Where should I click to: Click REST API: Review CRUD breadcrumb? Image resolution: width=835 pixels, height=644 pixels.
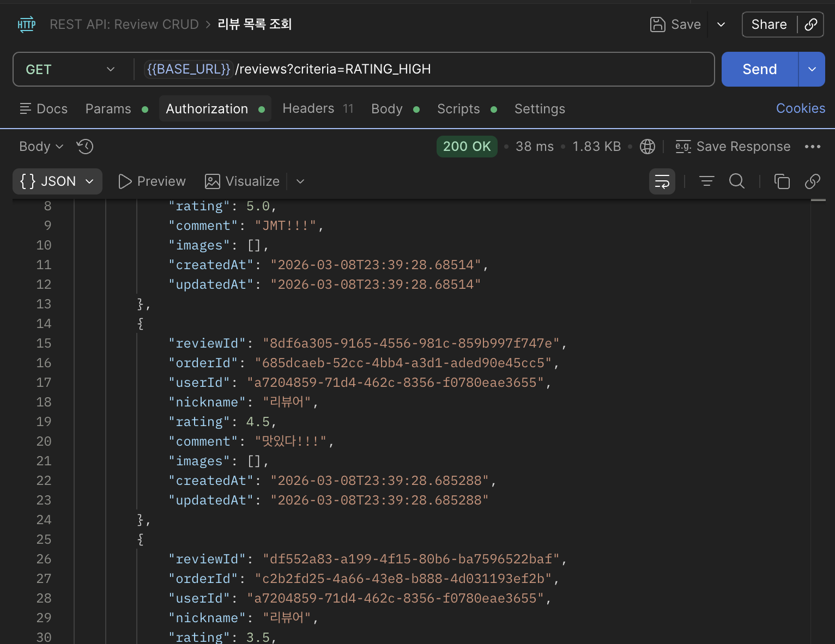click(x=124, y=25)
